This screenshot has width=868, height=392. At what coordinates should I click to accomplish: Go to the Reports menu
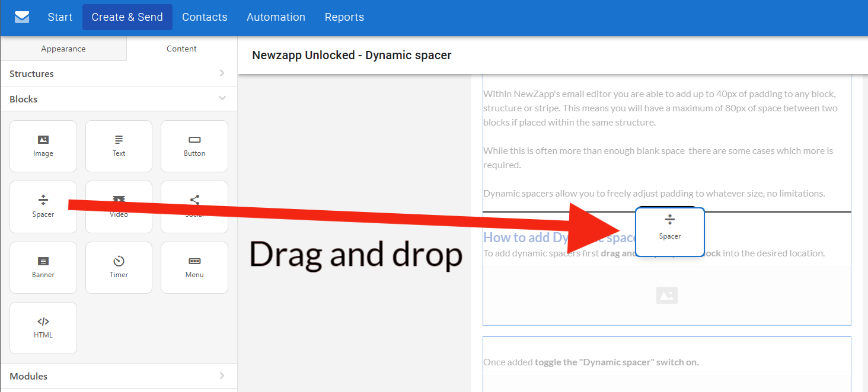click(x=344, y=17)
